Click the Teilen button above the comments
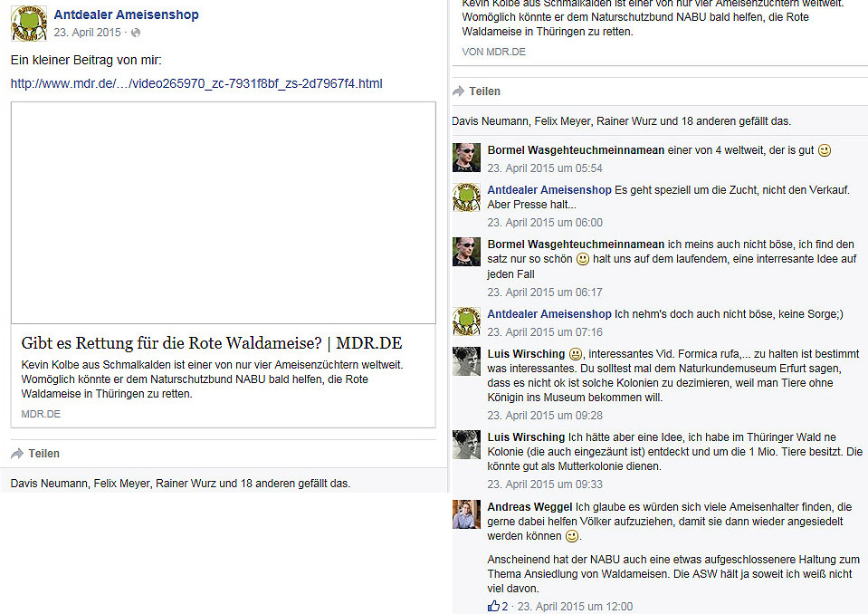The width and height of the screenshot is (868, 614). [x=477, y=91]
